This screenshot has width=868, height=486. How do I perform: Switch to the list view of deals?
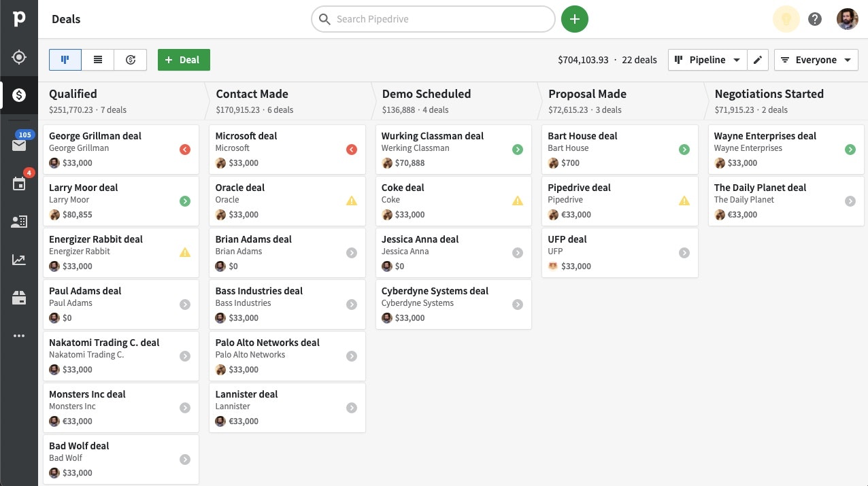[97, 60]
